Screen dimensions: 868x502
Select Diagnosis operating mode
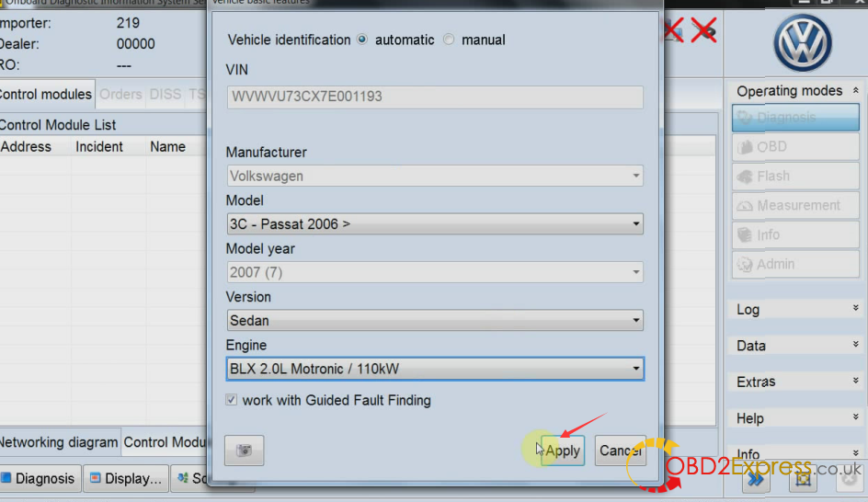(795, 118)
